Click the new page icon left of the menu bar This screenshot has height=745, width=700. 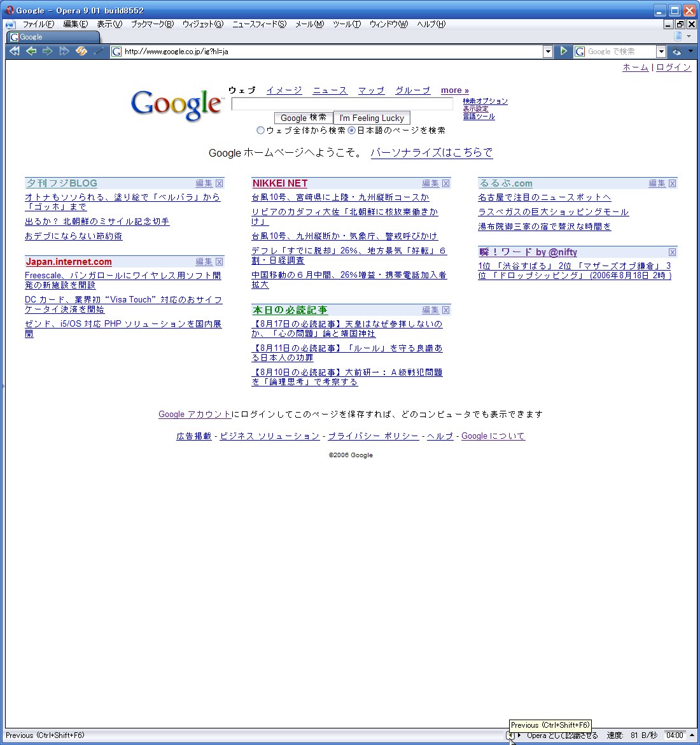(10, 24)
